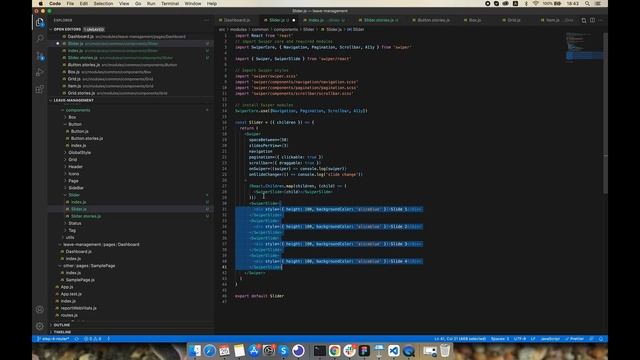Switch to the Slider.stories.js editor tab
This screenshot has height=360, width=640.
(x=381, y=20)
